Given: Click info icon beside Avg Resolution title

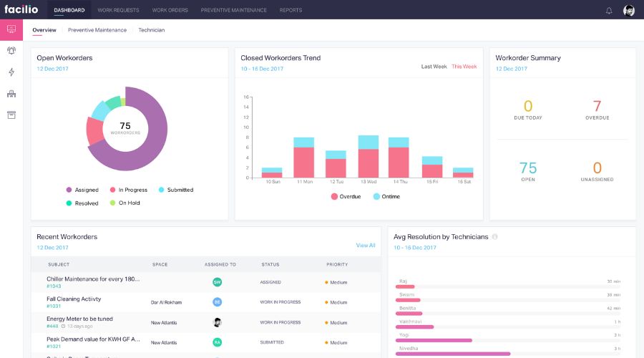Looking at the screenshot, I should pyautogui.click(x=494, y=236).
